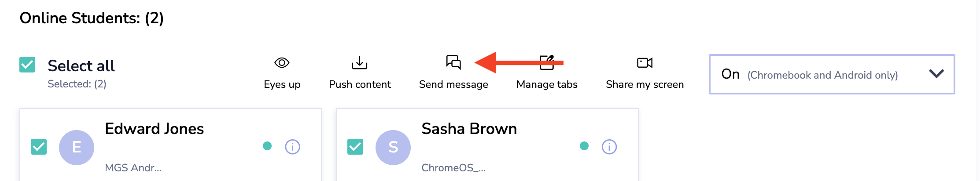Viewport: 980px width, 181px height.
Task: Click the Push content label
Action: click(x=360, y=84)
